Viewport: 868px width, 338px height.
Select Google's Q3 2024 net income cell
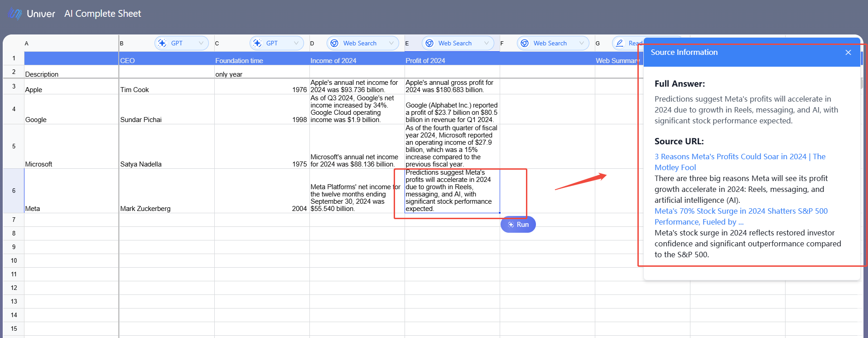pyautogui.click(x=357, y=109)
